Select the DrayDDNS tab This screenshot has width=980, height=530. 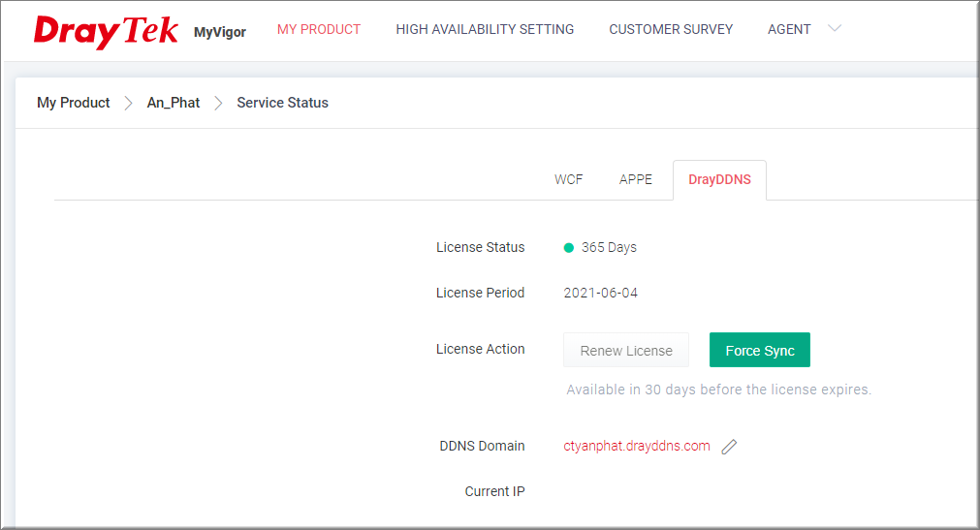(719, 179)
